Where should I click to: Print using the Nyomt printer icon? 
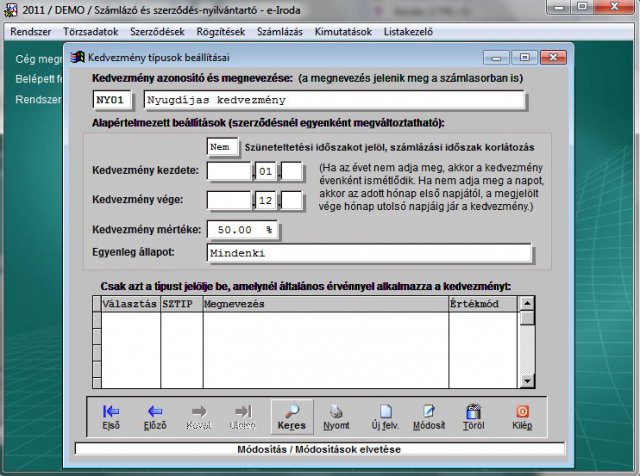point(337,416)
